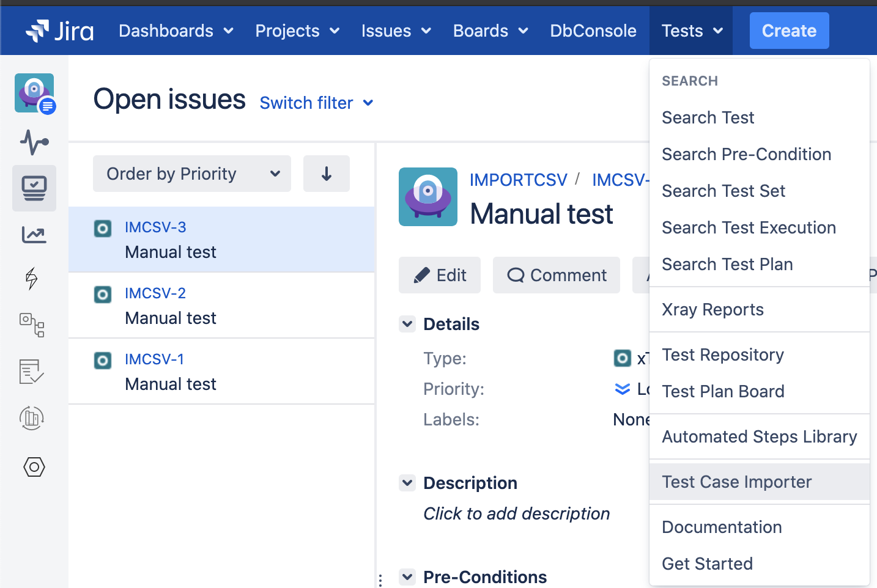The width and height of the screenshot is (877, 588).
Task: Collapse the Details section
Action: pos(407,324)
